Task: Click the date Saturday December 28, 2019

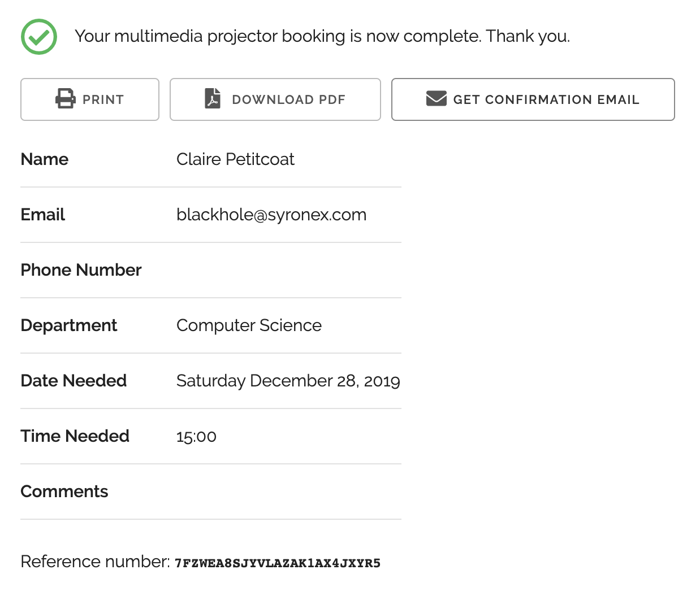Action: [288, 381]
